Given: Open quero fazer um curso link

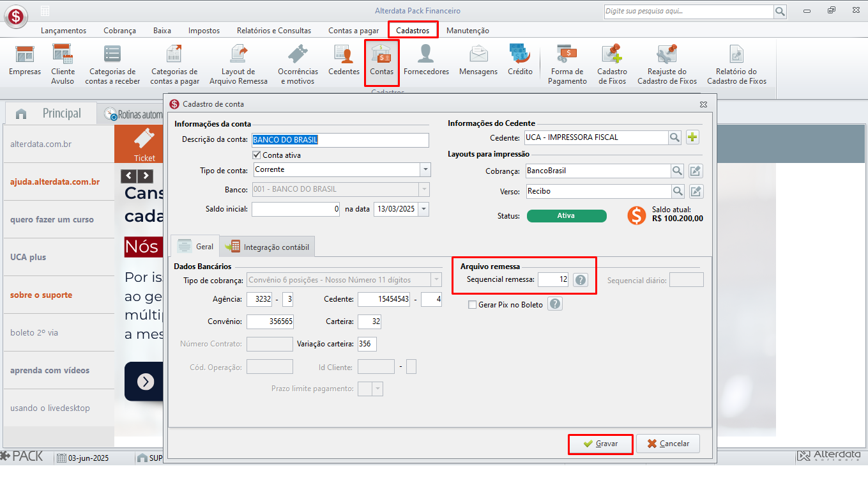Looking at the screenshot, I should (x=52, y=219).
